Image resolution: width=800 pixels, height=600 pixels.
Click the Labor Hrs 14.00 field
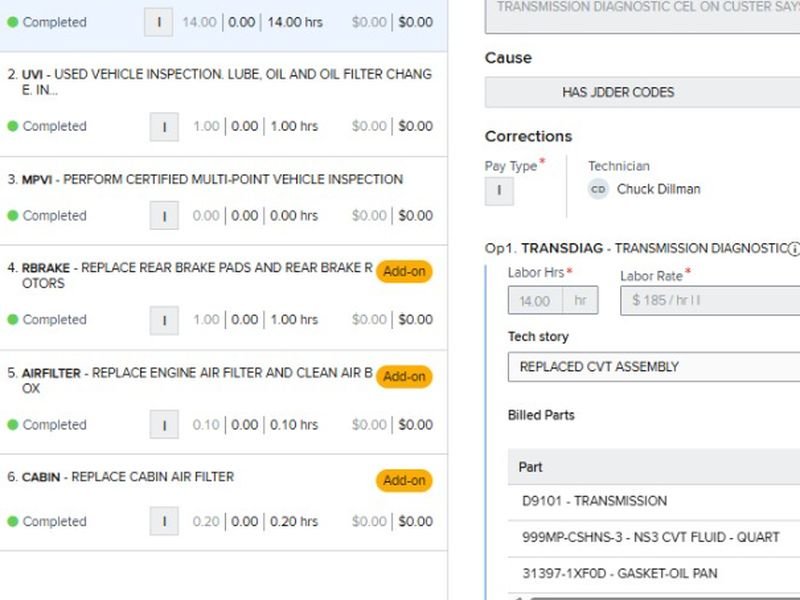(x=536, y=301)
